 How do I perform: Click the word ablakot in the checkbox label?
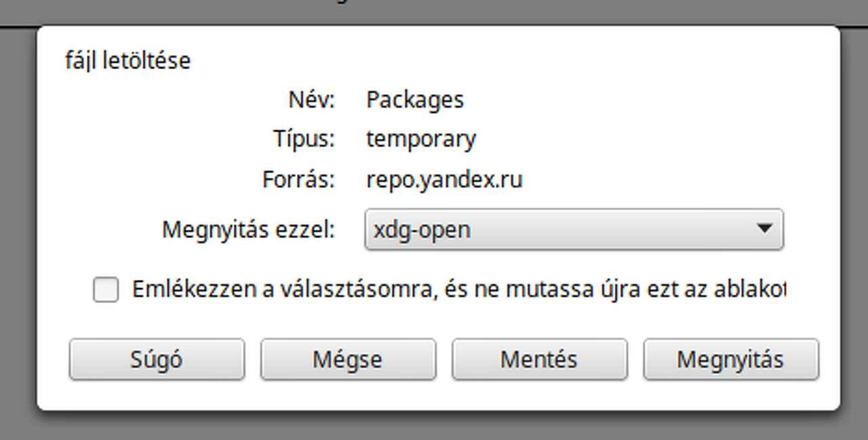pos(751,290)
